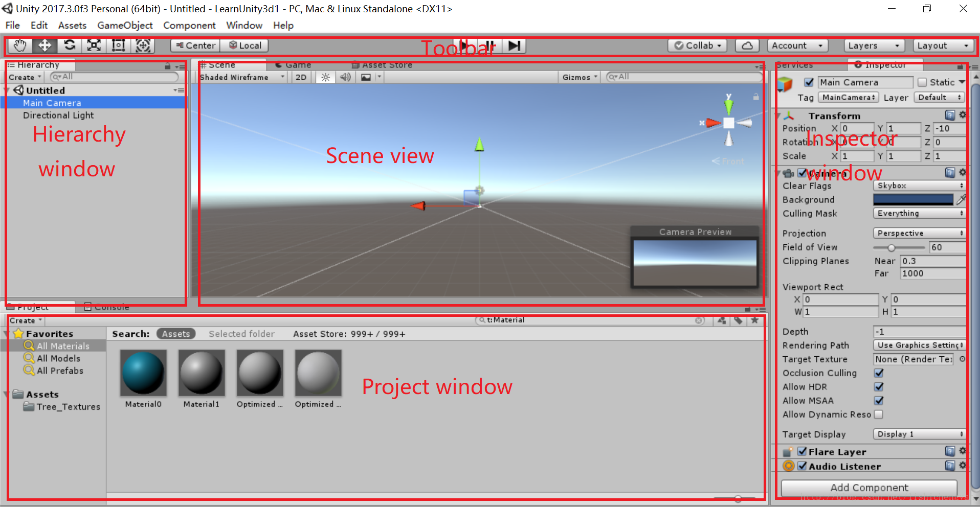Screen dimensions: 980x507
Task: Select the Material0 asset thumbnail
Action: [x=143, y=373]
